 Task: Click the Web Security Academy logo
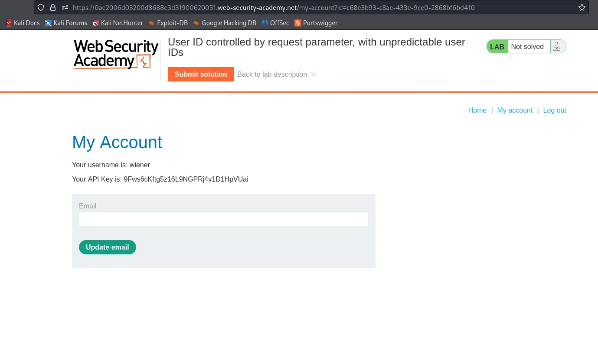116,55
